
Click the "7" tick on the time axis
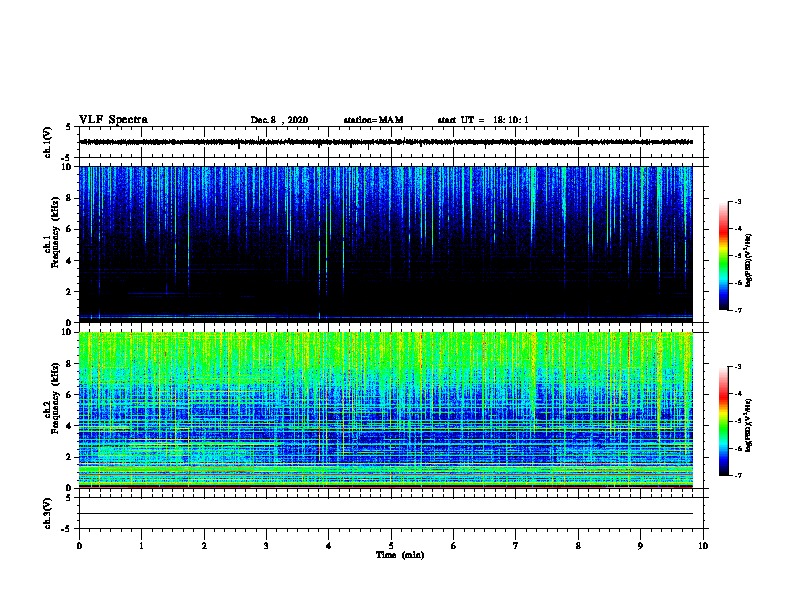coord(516,546)
